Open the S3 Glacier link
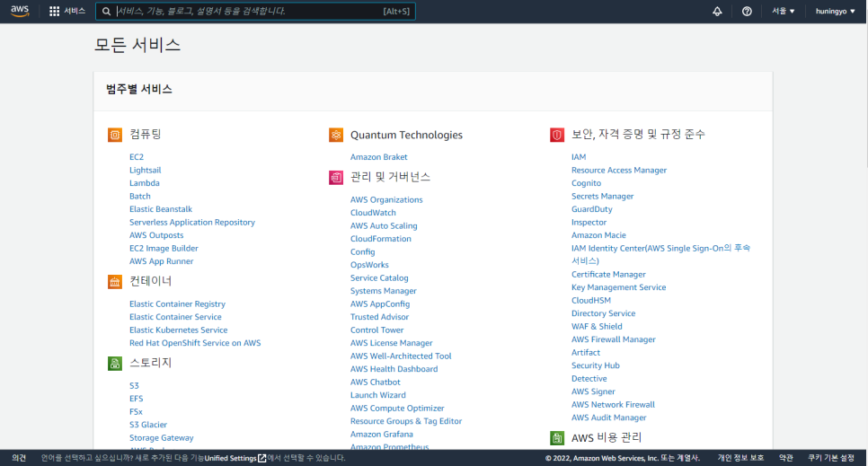The width and height of the screenshot is (868, 466). [147, 425]
